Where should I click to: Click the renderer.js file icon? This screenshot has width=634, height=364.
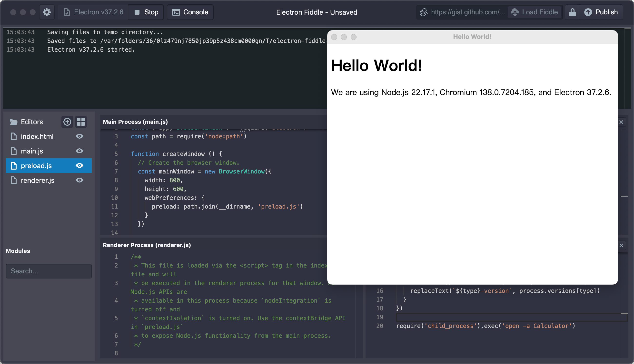[13, 180]
